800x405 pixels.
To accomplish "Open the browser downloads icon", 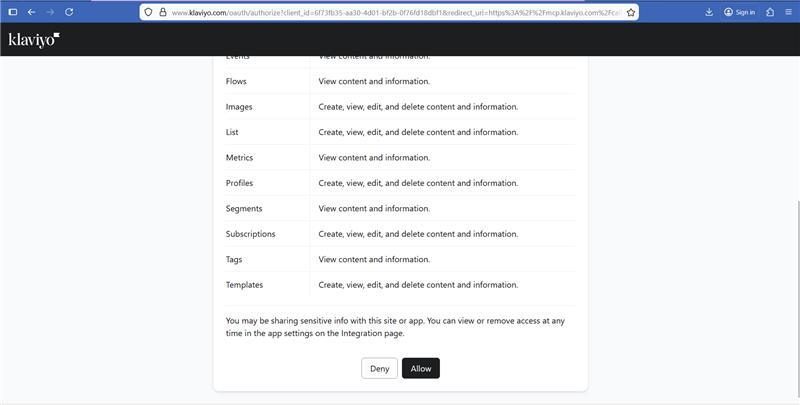I will point(709,12).
